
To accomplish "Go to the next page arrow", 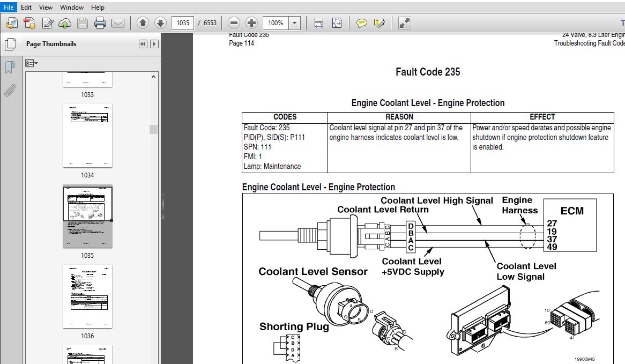I will 160,23.
